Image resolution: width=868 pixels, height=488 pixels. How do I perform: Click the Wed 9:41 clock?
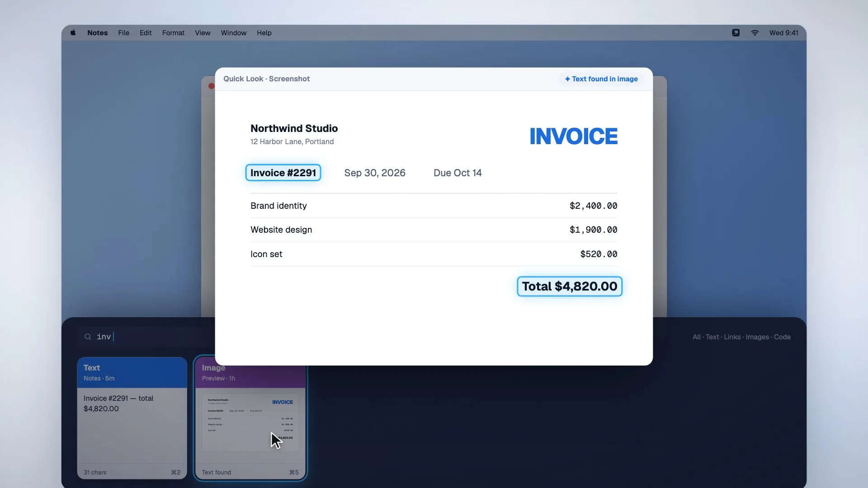point(783,33)
